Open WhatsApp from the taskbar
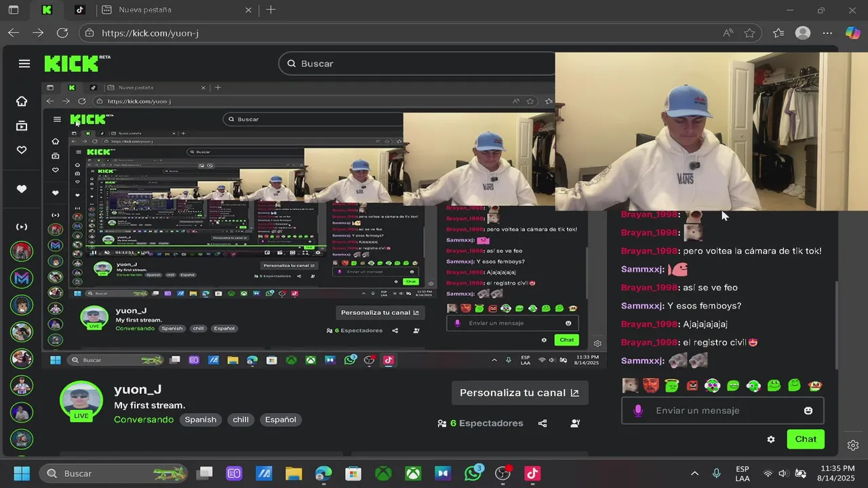 473,473
